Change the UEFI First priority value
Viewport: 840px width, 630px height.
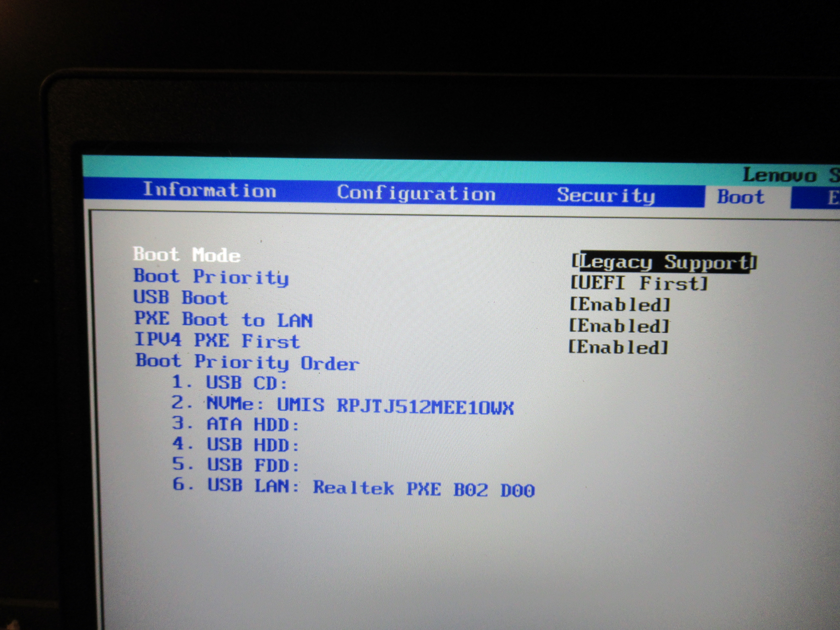click(x=639, y=283)
